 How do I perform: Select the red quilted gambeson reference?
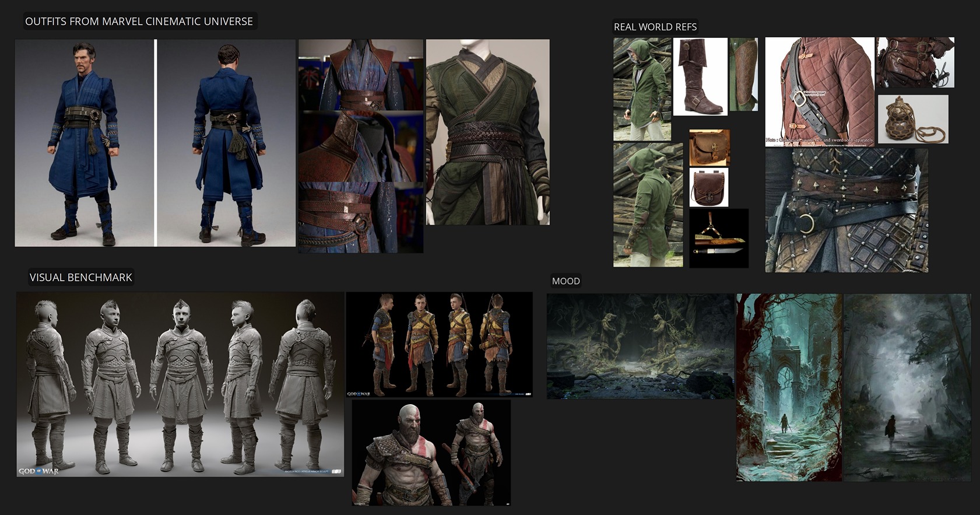coord(820,92)
